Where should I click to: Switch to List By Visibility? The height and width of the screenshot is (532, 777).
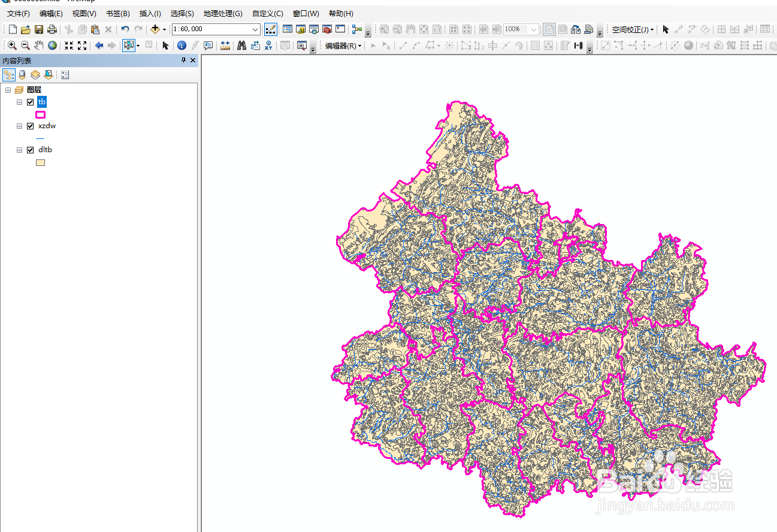click(x=35, y=75)
